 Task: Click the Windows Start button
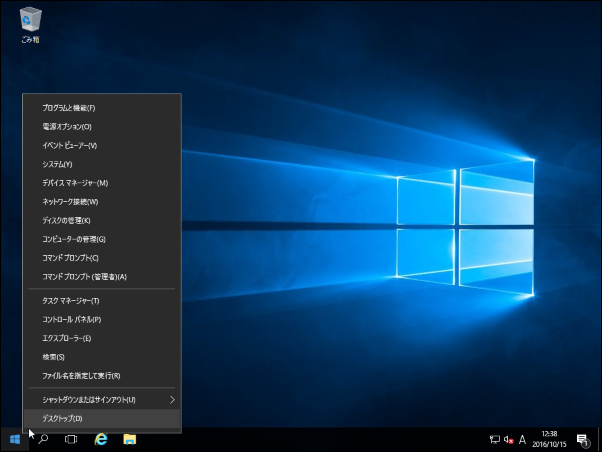pyautogui.click(x=16, y=439)
